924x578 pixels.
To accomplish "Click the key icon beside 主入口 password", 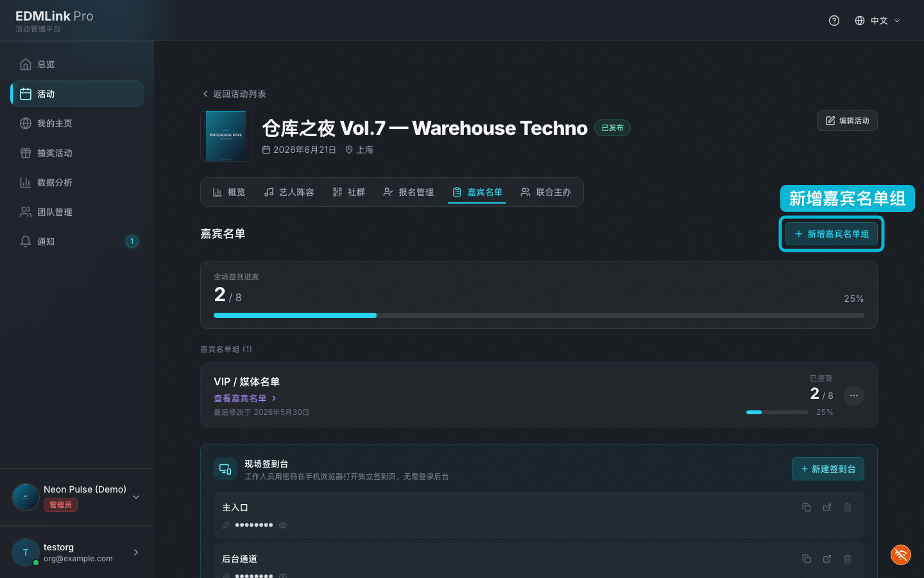I will (x=226, y=525).
